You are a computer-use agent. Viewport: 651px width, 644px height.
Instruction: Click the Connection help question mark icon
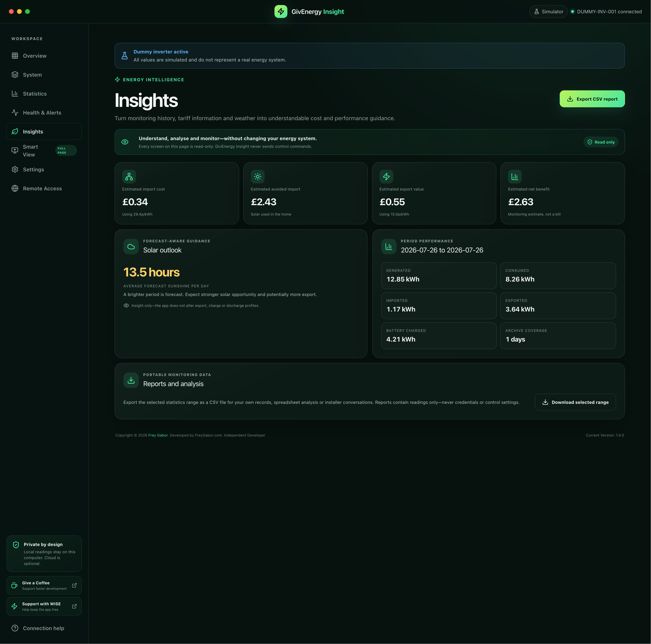[x=15, y=628]
